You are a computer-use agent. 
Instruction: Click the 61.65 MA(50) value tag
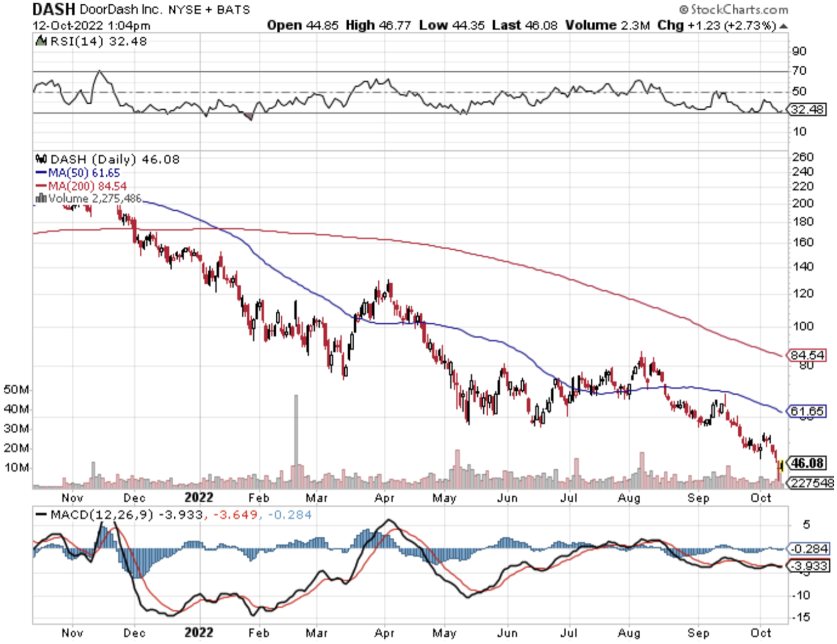pyautogui.click(x=807, y=411)
